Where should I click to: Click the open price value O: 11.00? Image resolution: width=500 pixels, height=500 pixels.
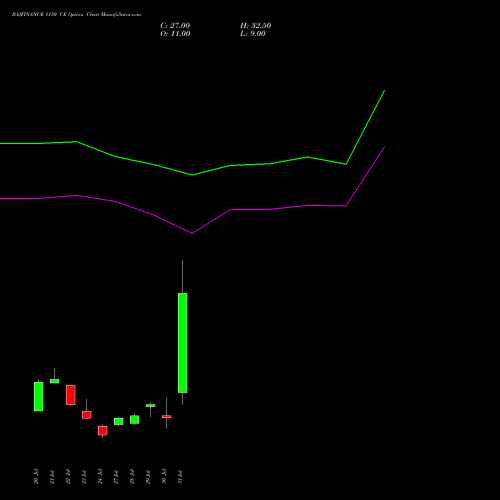click(x=175, y=34)
